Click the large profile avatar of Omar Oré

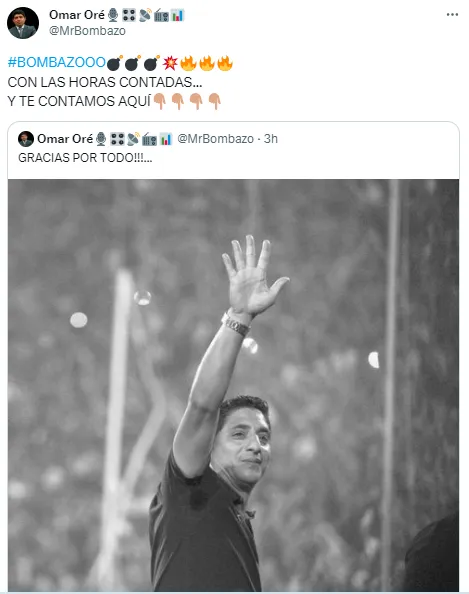[x=23, y=23]
